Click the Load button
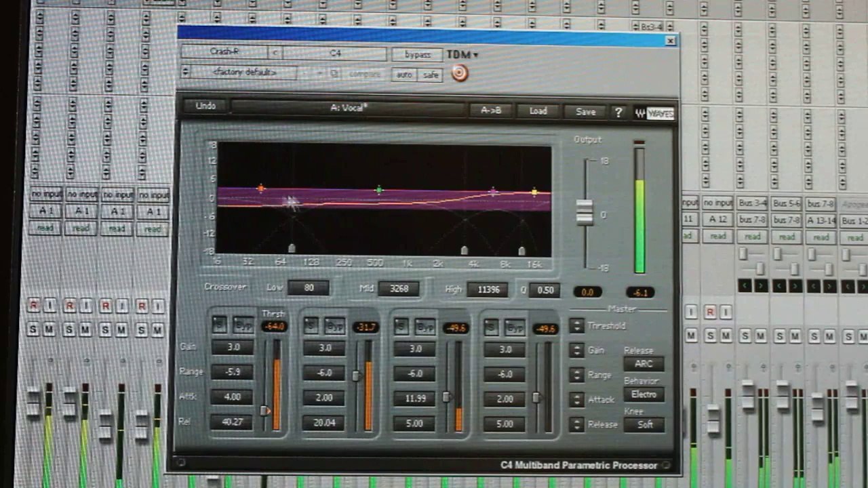Viewport: 868px width, 488px height. pos(538,111)
